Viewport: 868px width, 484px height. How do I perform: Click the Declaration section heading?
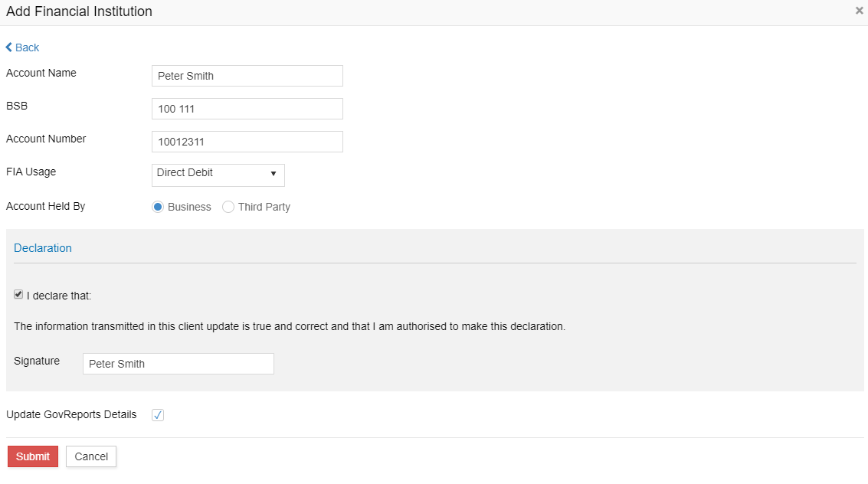tap(43, 248)
